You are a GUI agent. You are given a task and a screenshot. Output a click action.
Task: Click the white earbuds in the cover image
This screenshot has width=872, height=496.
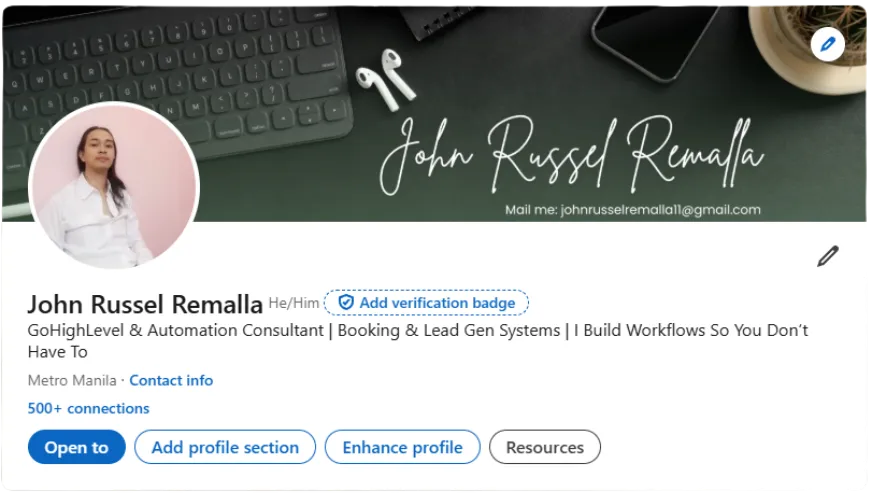coord(387,80)
